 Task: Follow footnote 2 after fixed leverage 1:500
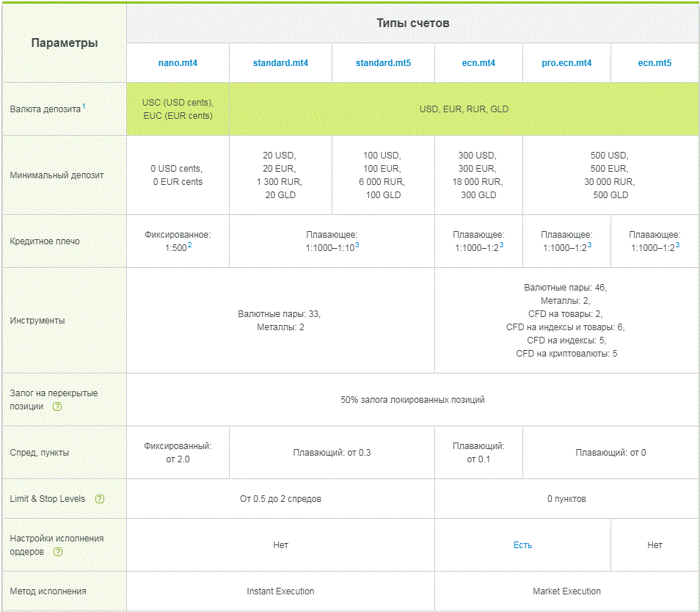pos(189,245)
